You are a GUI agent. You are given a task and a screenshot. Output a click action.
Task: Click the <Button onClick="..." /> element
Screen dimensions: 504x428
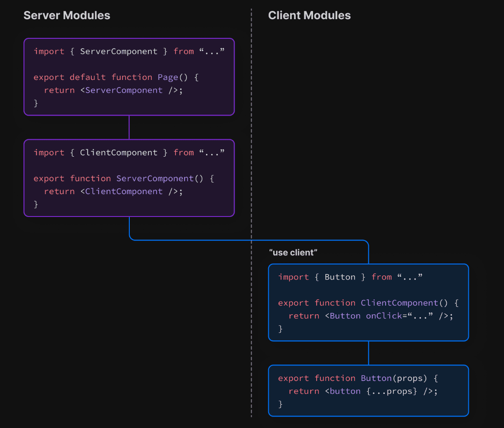(x=389, y=316)
